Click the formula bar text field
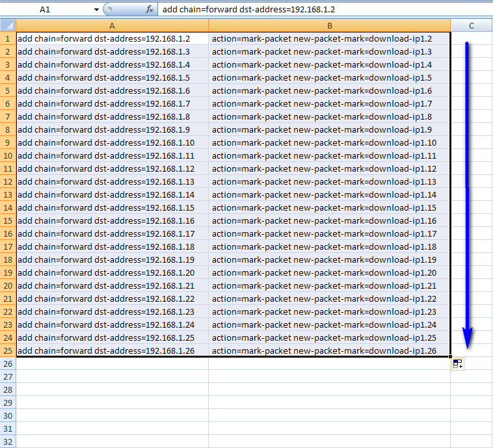 pyautogui.click(x=325, y=10)
